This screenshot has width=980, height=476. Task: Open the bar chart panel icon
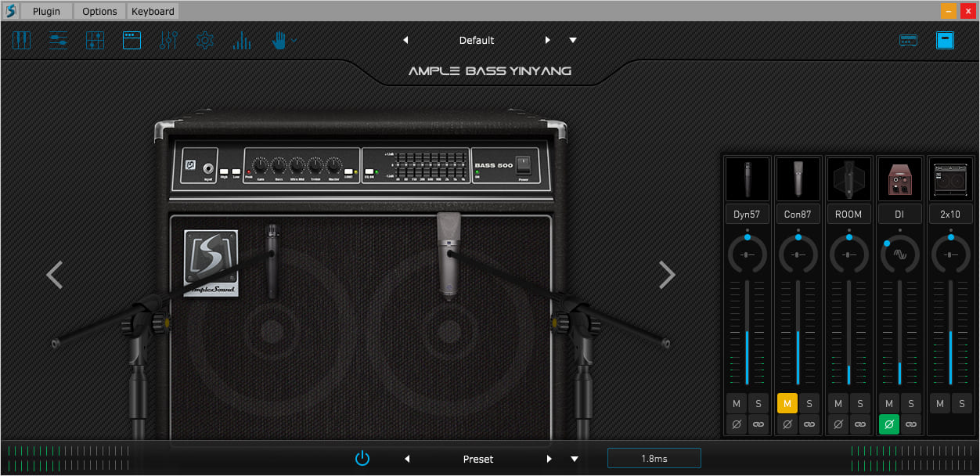click(242, 40)
